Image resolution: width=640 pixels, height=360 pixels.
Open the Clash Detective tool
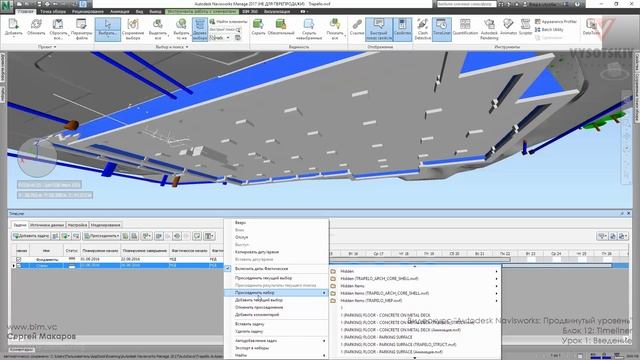click(422, 29)
